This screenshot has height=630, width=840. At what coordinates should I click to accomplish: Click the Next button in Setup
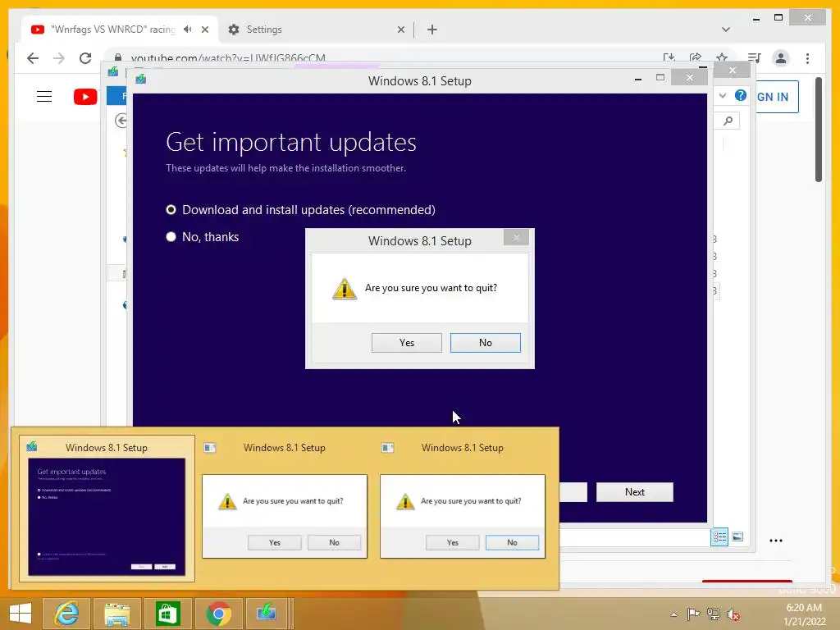pyautogui.click(x=635, y=492)
